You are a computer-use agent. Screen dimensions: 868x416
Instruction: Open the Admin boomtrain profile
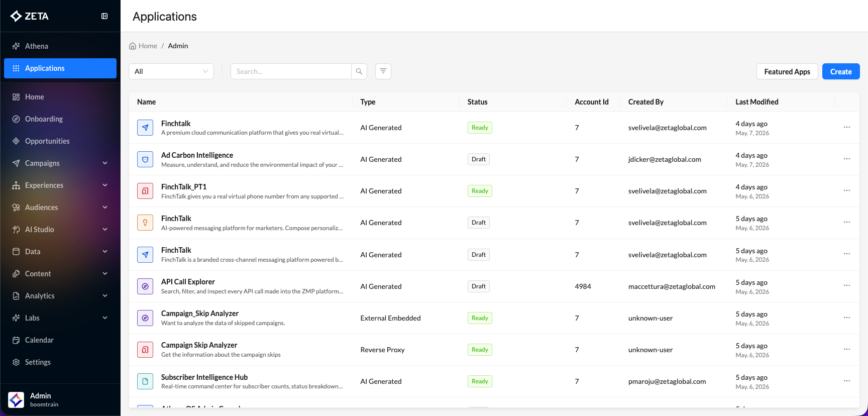[60, 400]
